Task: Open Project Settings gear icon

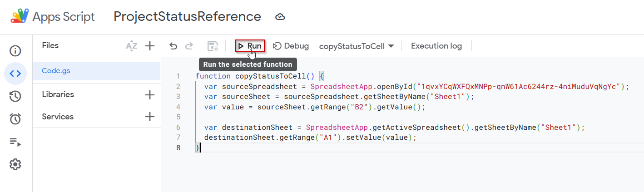Action: pos(15,164)
